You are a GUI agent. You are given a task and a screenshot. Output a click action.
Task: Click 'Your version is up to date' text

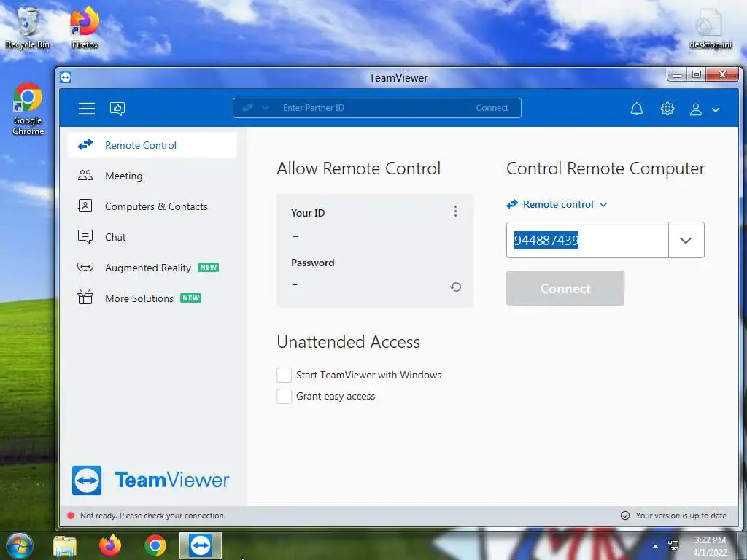click(681, 516)
